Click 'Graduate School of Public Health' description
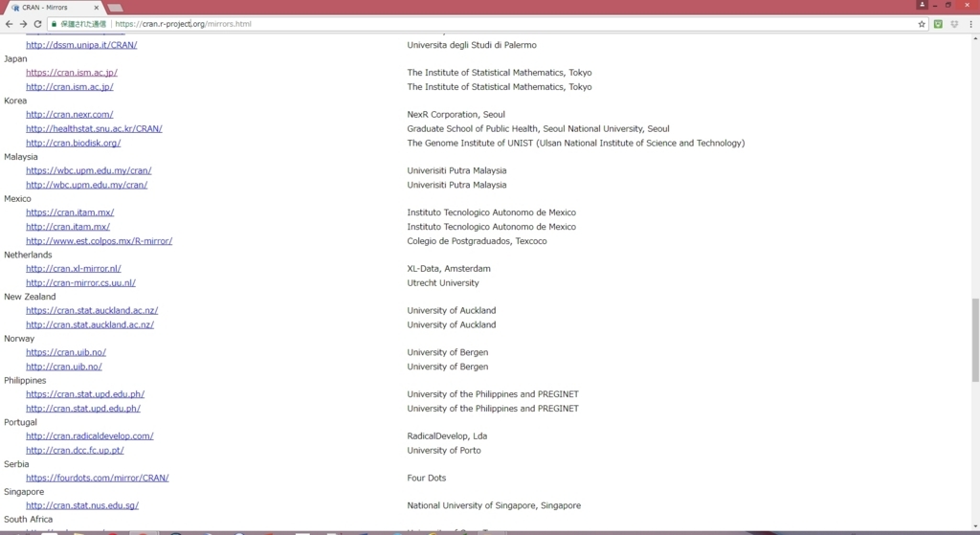Image resolution: width=980 pixels, height=535 pixels. point(538,129)
